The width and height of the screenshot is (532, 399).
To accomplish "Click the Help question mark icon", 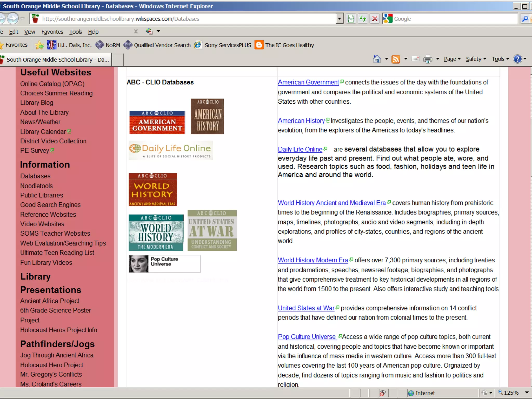I will (x=517, y=59).
